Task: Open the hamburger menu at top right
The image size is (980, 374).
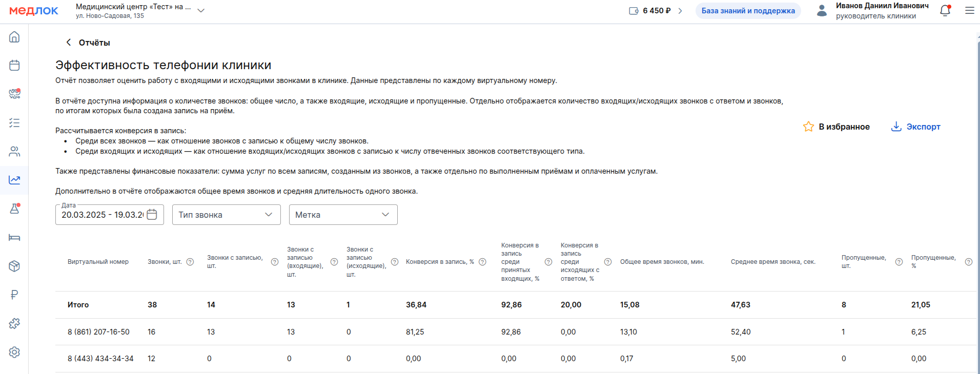Action: (969, 11)
